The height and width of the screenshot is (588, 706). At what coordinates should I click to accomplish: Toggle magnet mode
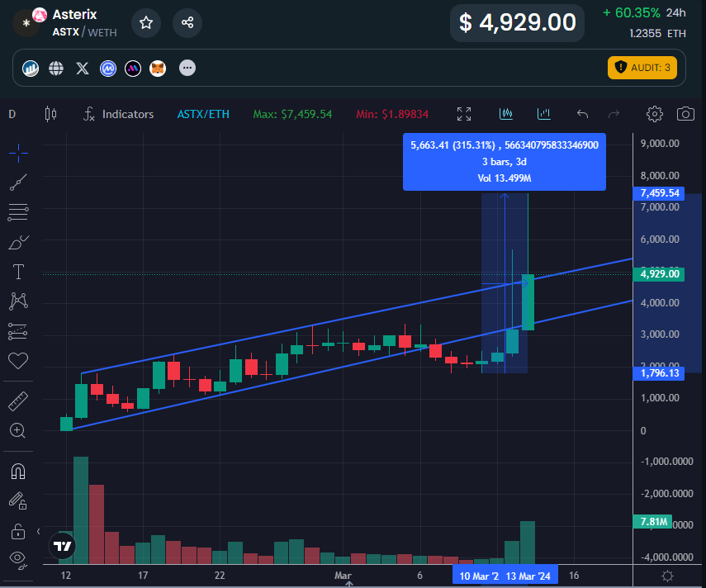(18, 472)
